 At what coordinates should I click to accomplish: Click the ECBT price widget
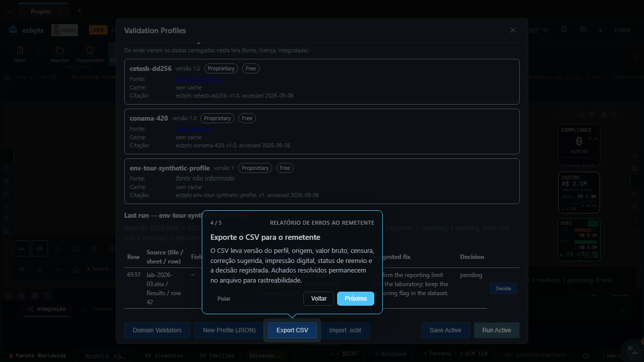click(x=579, y=240)
